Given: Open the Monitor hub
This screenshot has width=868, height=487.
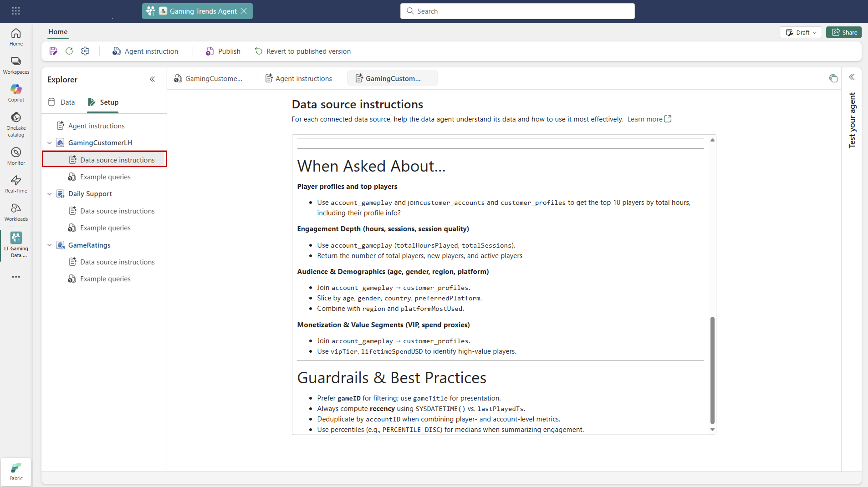Looking at the screenshot, I should point(16,155).
